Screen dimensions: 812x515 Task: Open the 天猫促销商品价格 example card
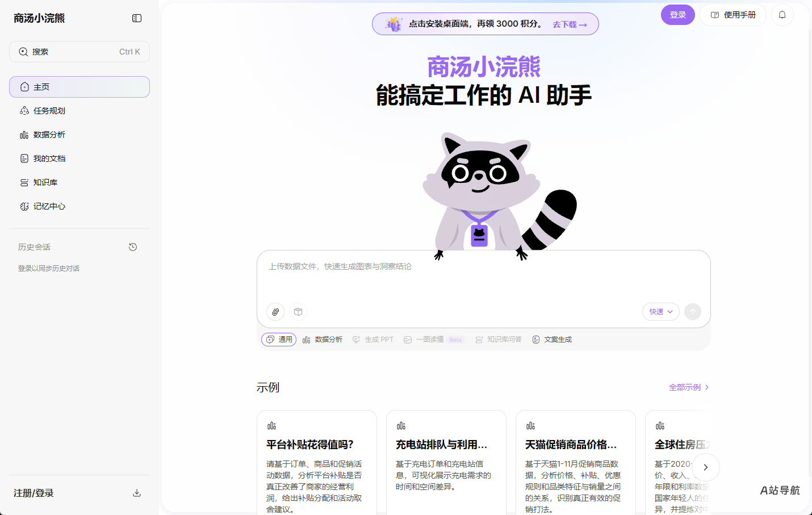click(576, 462)
